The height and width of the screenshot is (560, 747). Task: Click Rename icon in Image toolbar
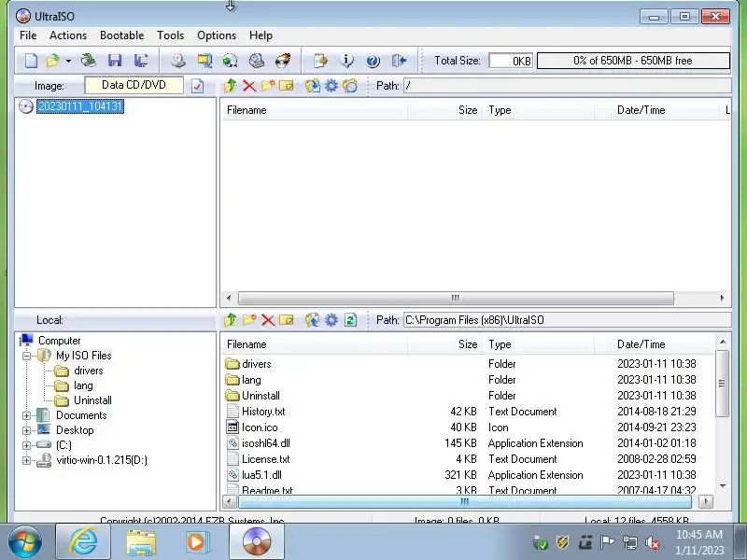(x=287, y=86)
